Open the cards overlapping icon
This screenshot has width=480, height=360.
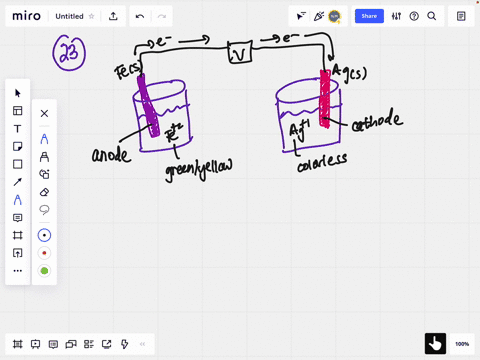71,344
